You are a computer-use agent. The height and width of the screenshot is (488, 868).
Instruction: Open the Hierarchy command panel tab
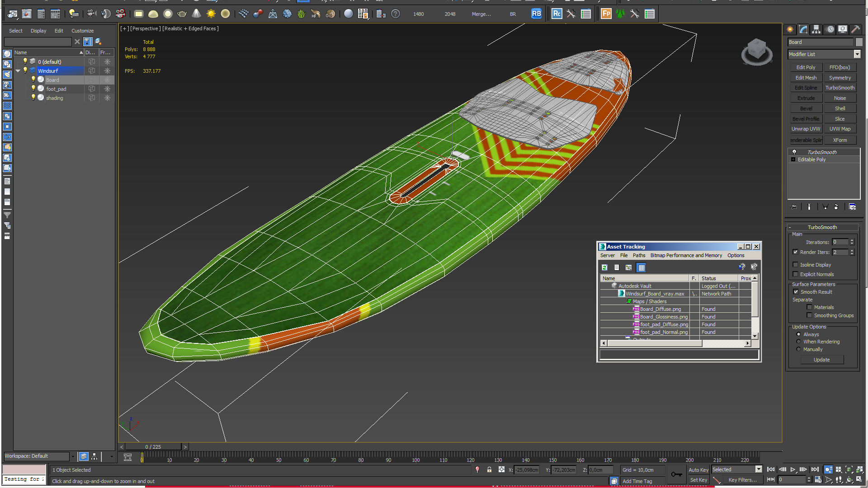tap(816, 29)
